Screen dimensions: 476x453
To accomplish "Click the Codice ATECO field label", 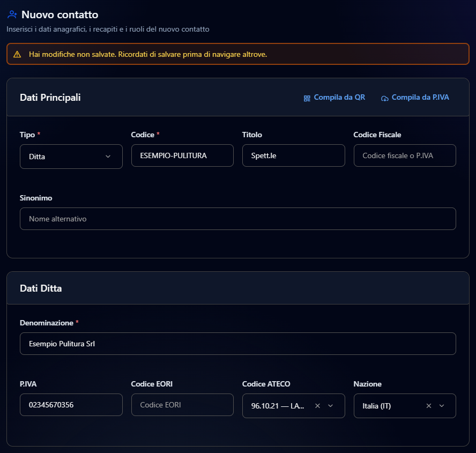I will tap(266, 384).
